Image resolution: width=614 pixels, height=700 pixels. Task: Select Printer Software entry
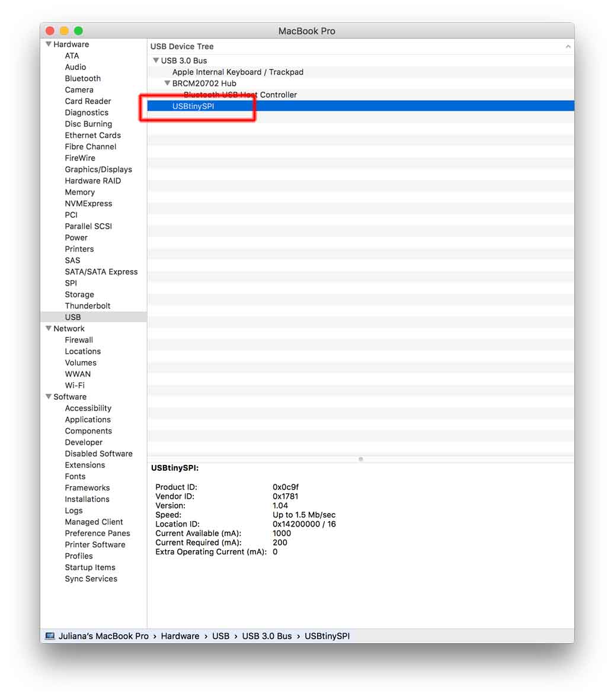point(95,545)
